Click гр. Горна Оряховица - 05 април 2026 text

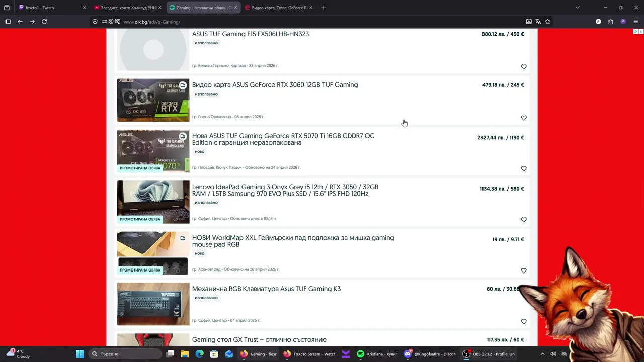[228, 117]
